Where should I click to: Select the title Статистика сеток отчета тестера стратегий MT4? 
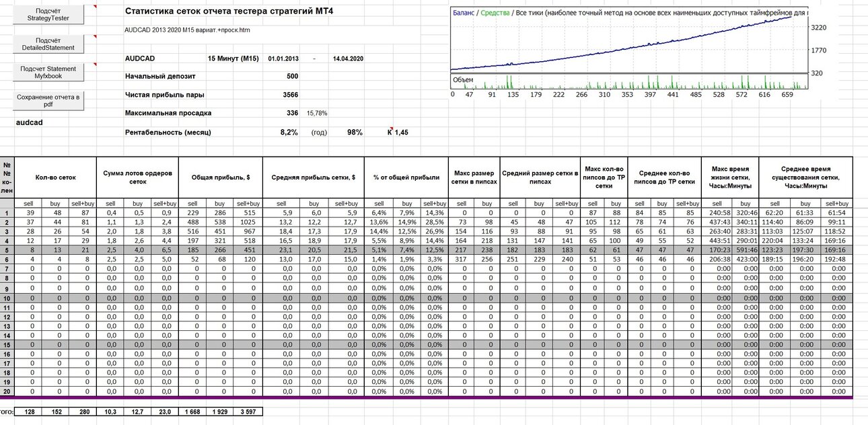(x=229, y=12)
